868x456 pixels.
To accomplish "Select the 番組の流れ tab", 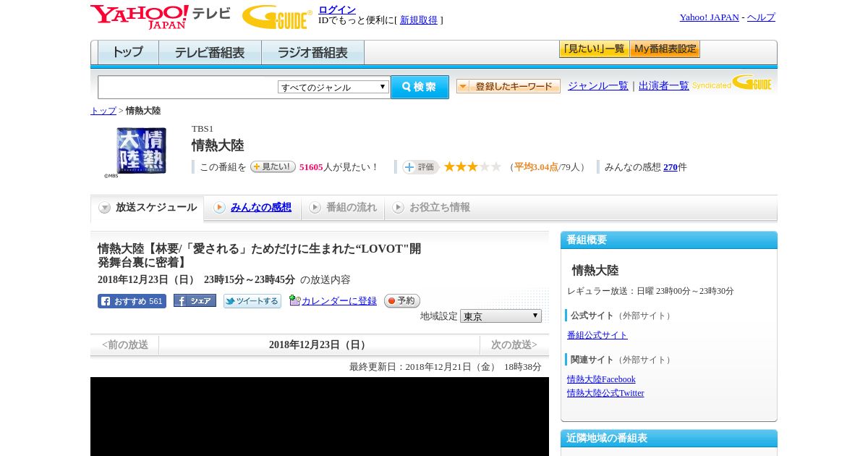I will tap(343, 208).
